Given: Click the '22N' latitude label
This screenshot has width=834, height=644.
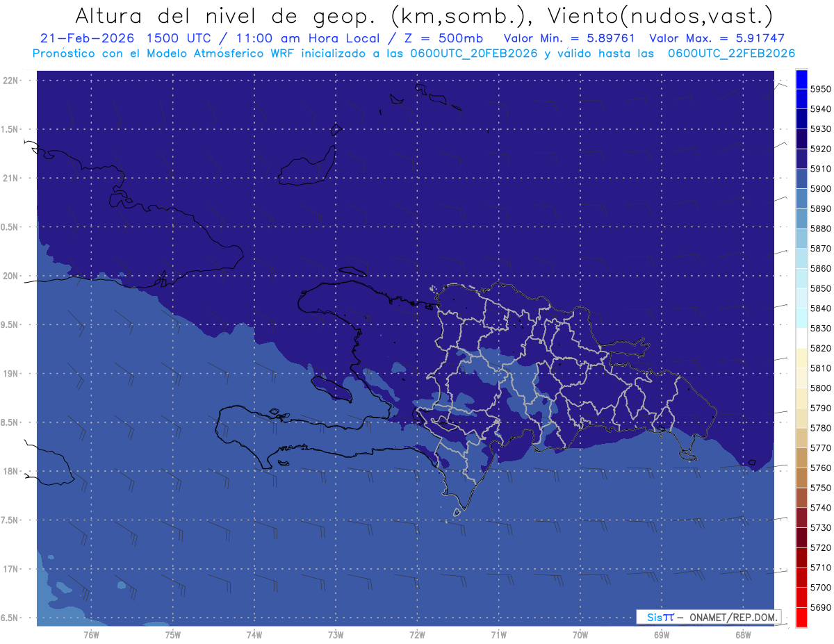Looking at the screenshot, I should (12, 81).
